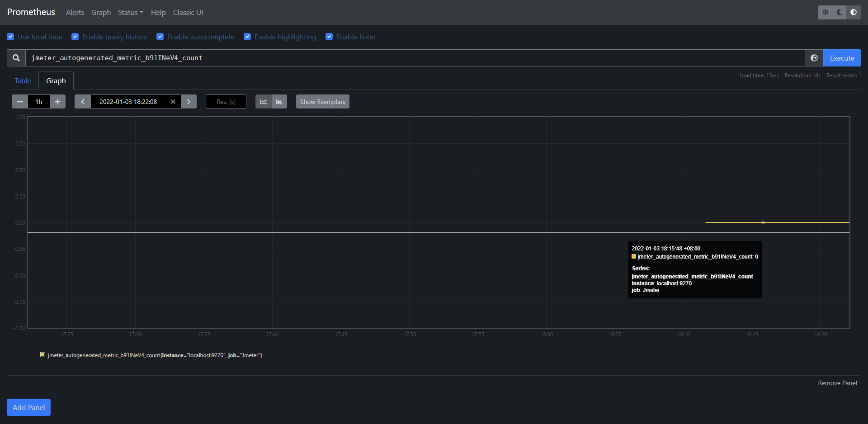Switch to the Table tab
This screenshot has height=424, width=868.
pyautogui.click(x=22, y=80)
